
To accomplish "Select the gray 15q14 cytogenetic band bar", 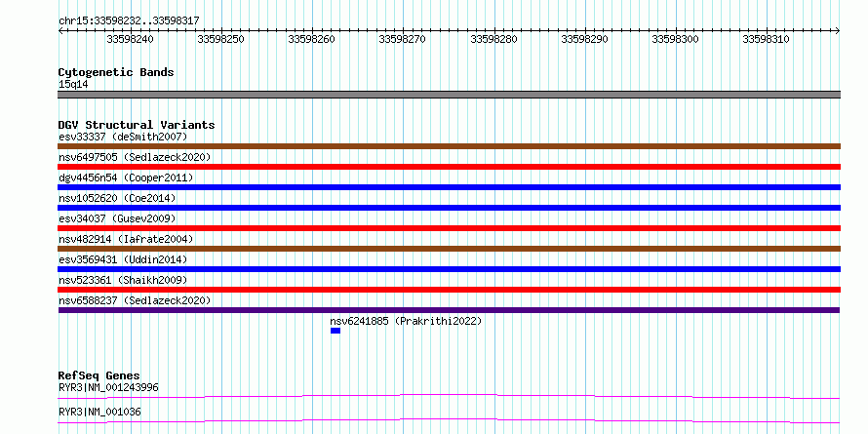I will (449, 95).
